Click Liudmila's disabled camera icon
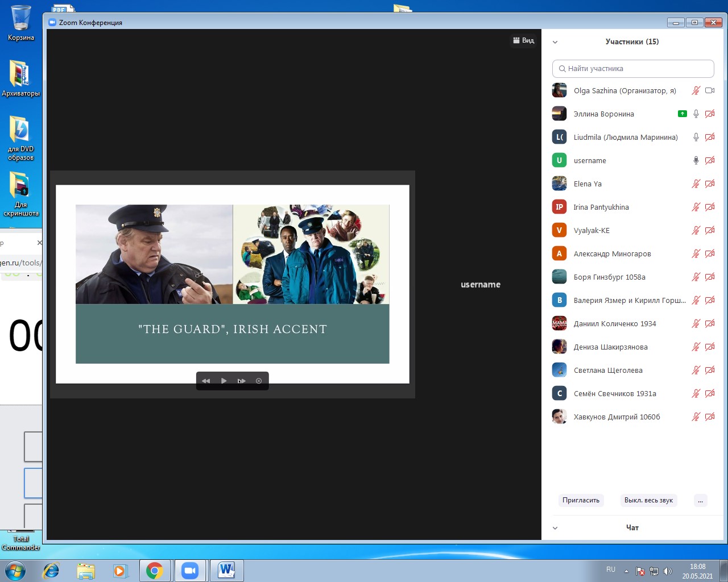Image resolution: width=728 pixels, height=582 pixels. [x=710, y=137]
